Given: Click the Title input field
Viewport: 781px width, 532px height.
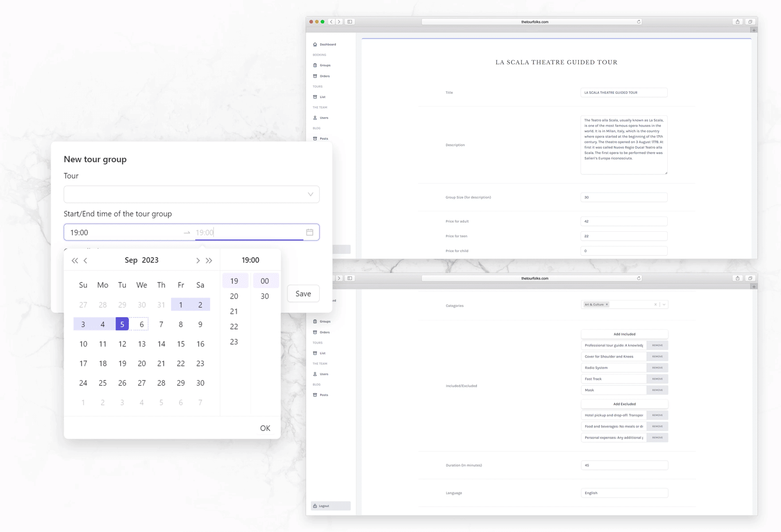Looking at the screenshot, I should coord(624,92).
